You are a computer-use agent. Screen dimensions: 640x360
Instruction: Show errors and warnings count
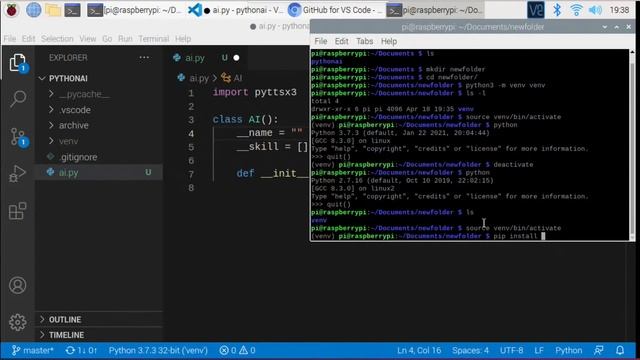[x=237, y=350]
